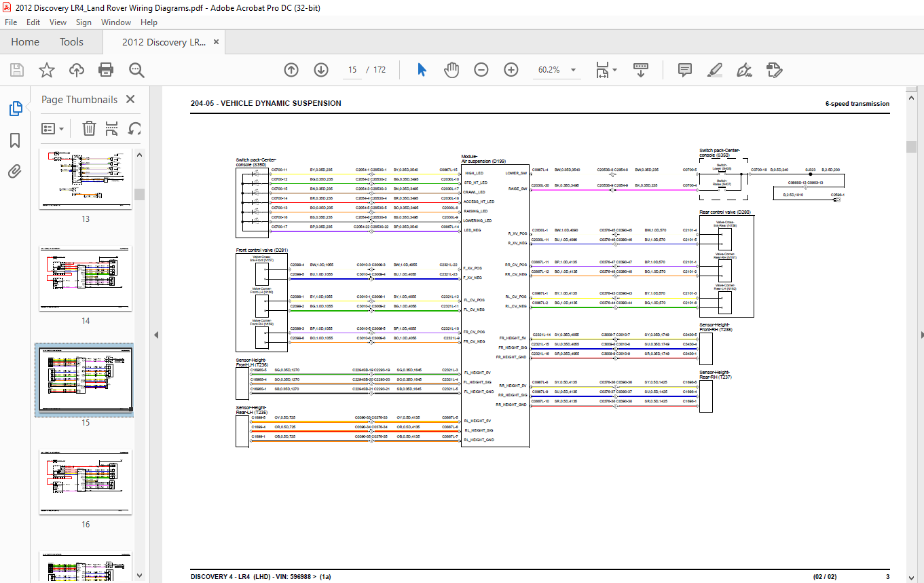Select the page 15 thumbnail
This screenshot has height=583, width=924.
(84, 379)
